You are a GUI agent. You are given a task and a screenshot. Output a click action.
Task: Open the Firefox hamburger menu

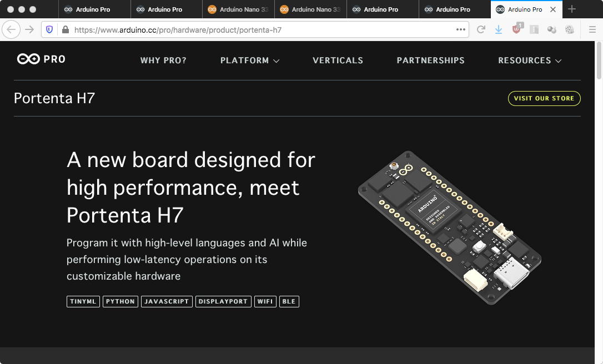coord(592,29)
